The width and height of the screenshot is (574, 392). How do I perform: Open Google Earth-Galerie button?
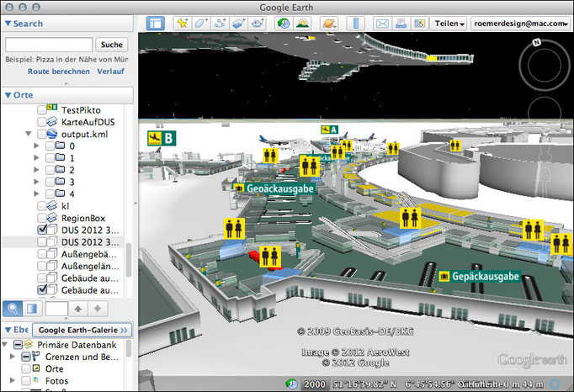tap(82, 330)
